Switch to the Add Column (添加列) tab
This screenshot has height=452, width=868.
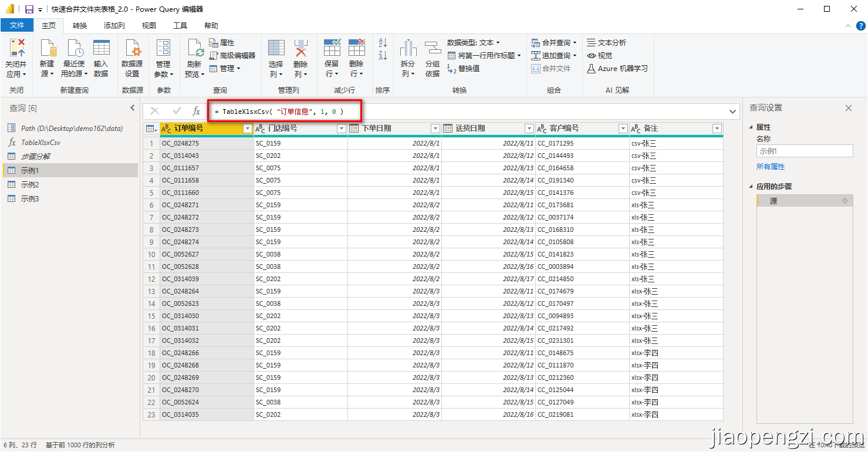[x=114, y=26]
